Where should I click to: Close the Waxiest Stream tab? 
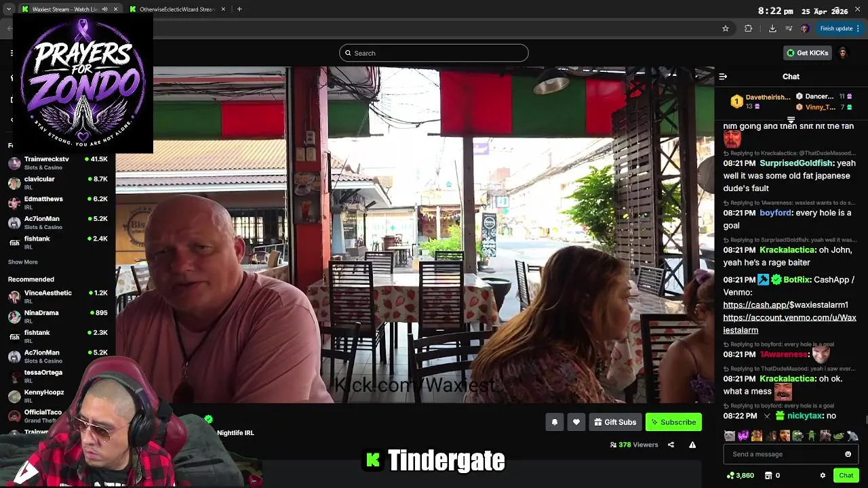(115, 9)
